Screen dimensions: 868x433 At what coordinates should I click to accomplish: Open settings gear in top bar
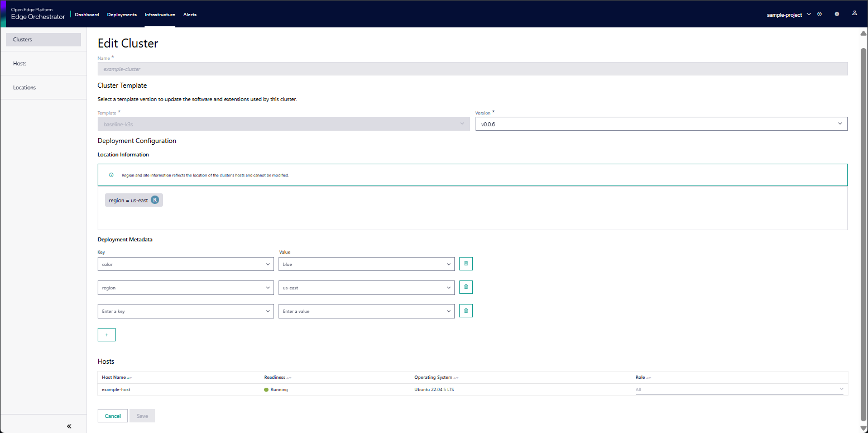(837, 15)
